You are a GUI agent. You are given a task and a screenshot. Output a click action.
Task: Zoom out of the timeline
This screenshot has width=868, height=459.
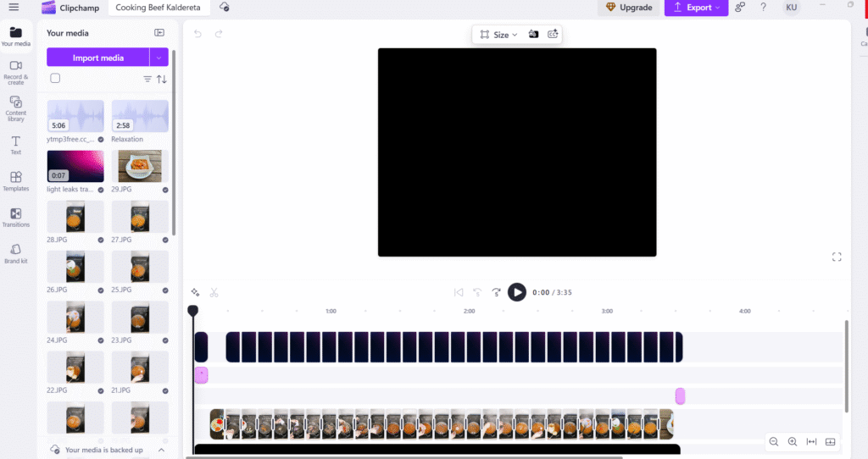click(x=774, y=442)
